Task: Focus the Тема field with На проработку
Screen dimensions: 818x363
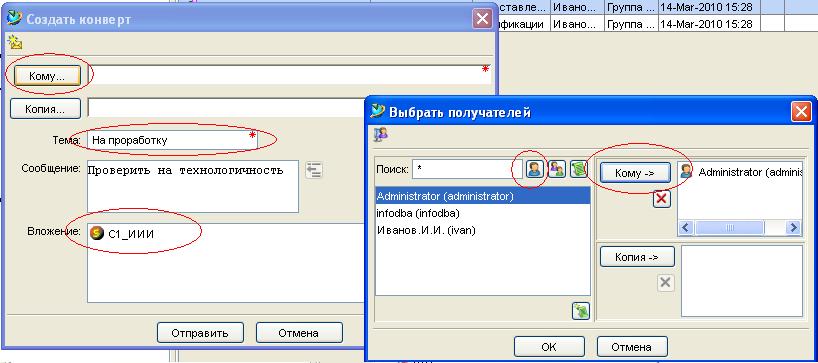Action: tap(172, 140)
